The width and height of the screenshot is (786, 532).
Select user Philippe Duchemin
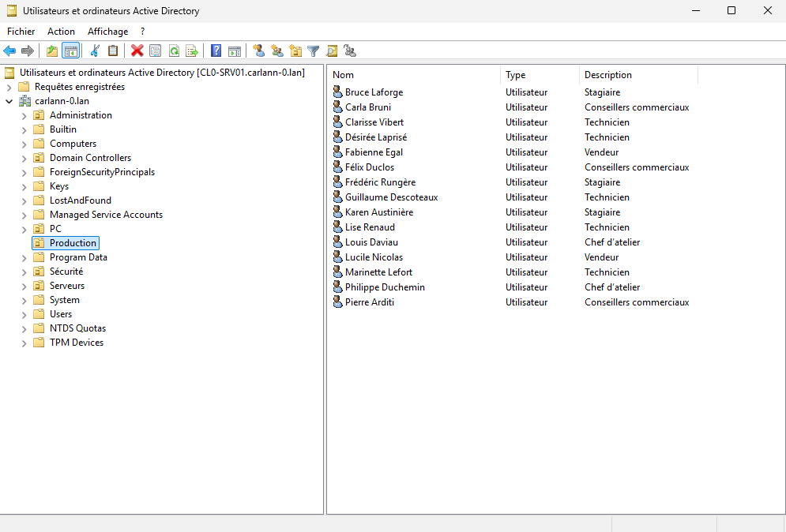(385, 287)
